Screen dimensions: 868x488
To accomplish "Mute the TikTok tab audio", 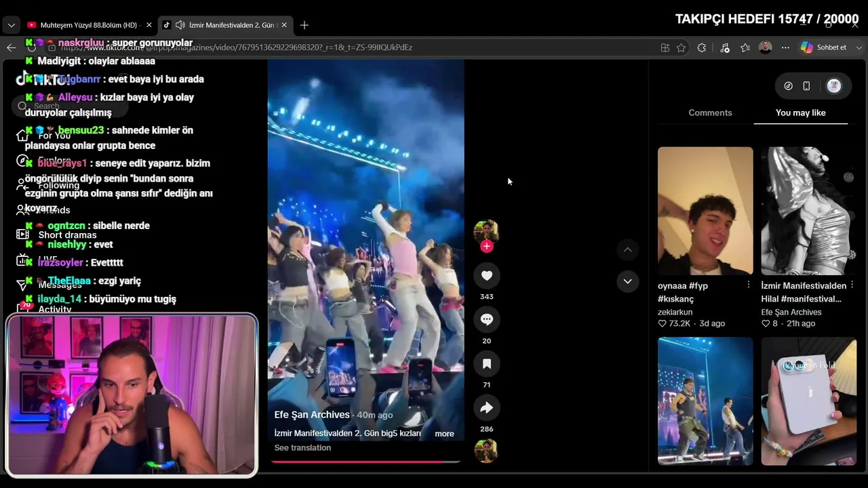I will tap(180, 25).
